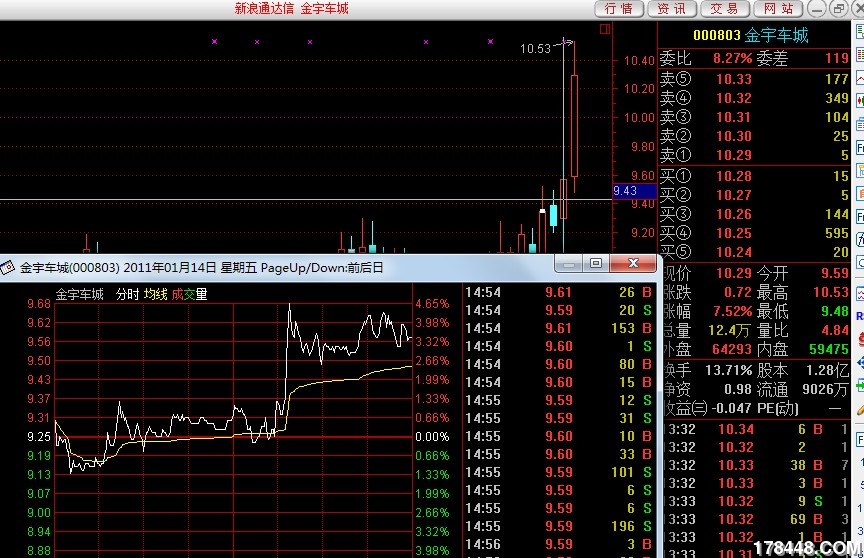
Task: Click the blue 9.43 price axis label
Action: pos(634,191)
